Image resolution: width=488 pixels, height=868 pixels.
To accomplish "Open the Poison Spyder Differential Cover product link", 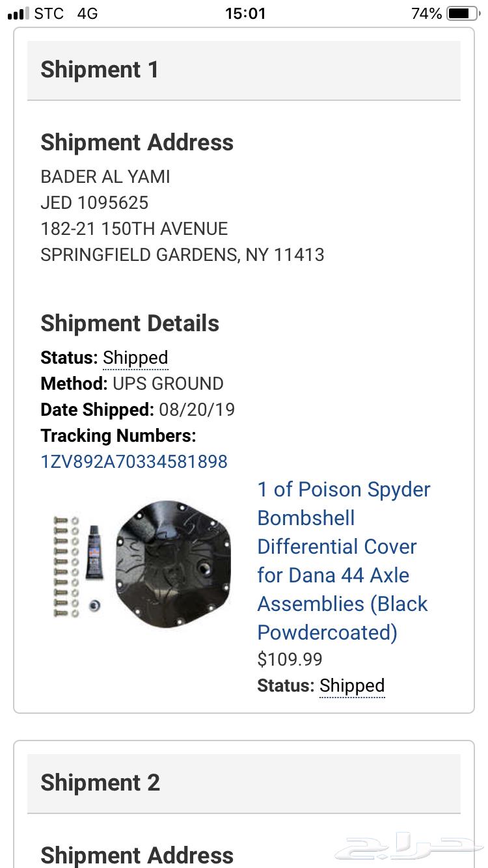I will click(344, 561).
